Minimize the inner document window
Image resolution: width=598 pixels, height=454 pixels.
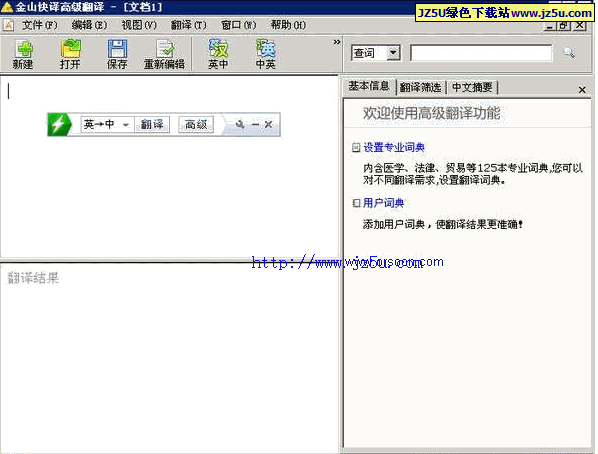(550, 26)
